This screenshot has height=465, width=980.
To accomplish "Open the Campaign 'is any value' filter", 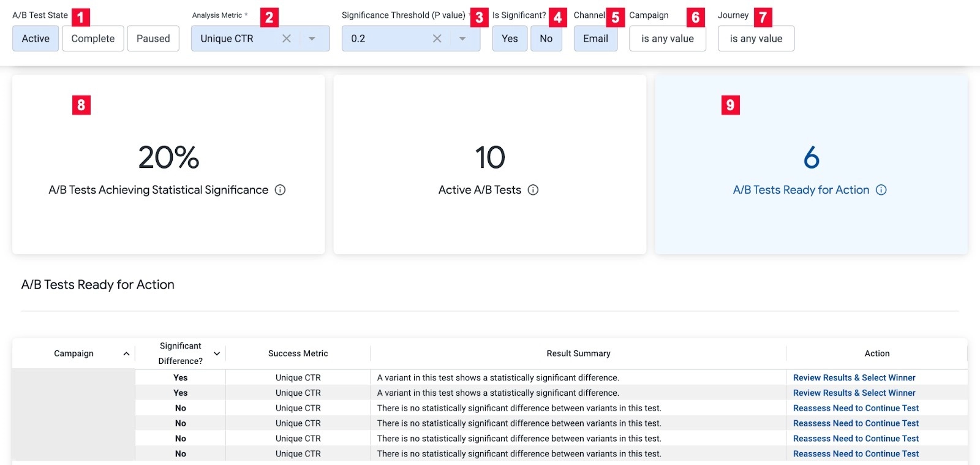I will (668, 39).
